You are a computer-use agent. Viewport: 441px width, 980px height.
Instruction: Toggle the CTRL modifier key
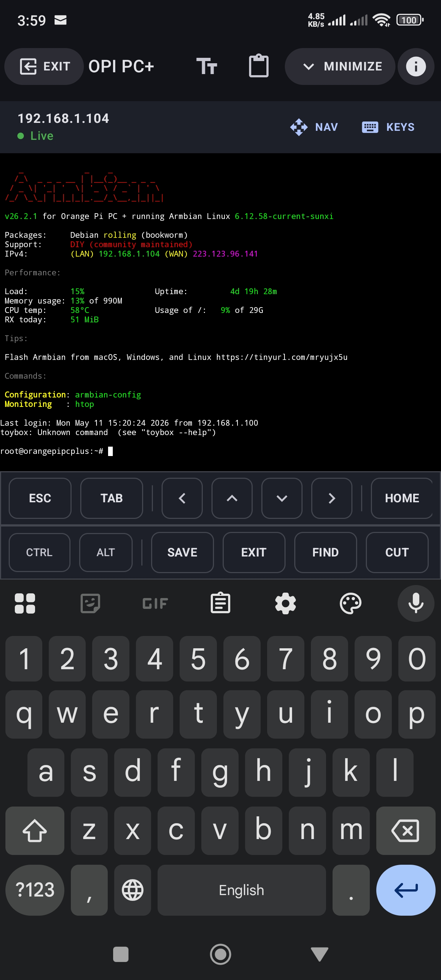39,552
